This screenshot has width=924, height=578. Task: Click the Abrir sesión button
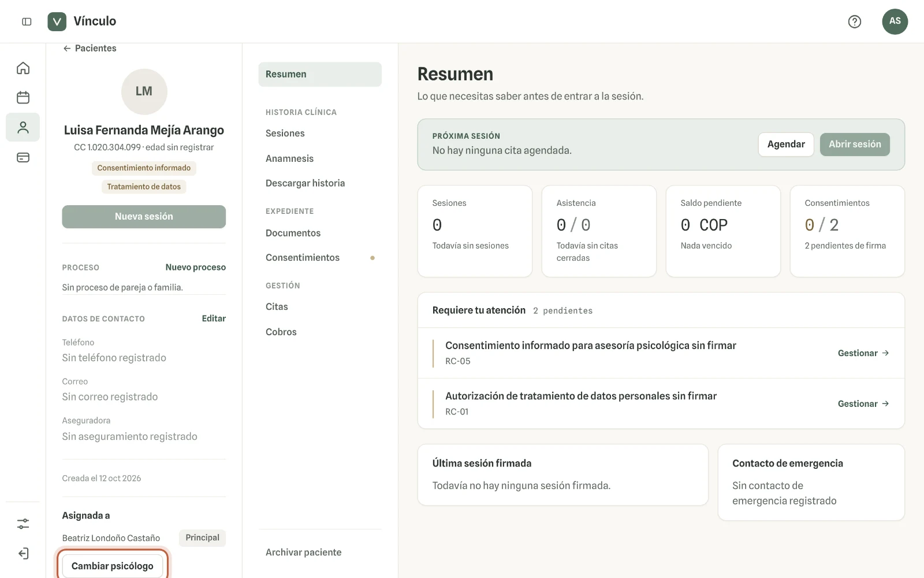(855, 144)
